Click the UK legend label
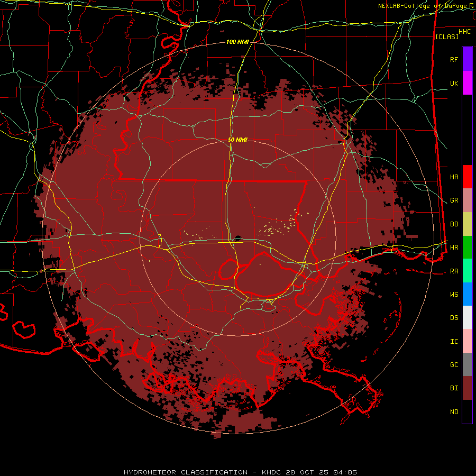 454,83
